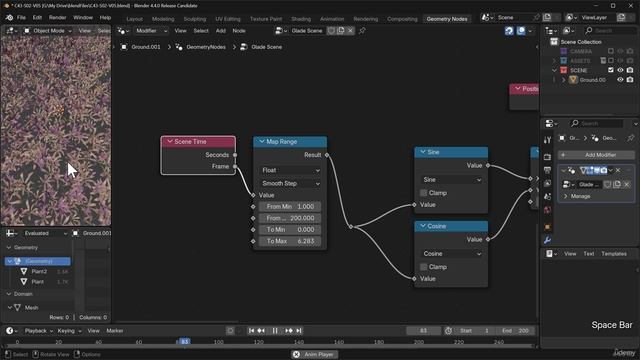
Task: Open the Output properties tab icon
Action: pyautogui.click(x=547, y=170)
